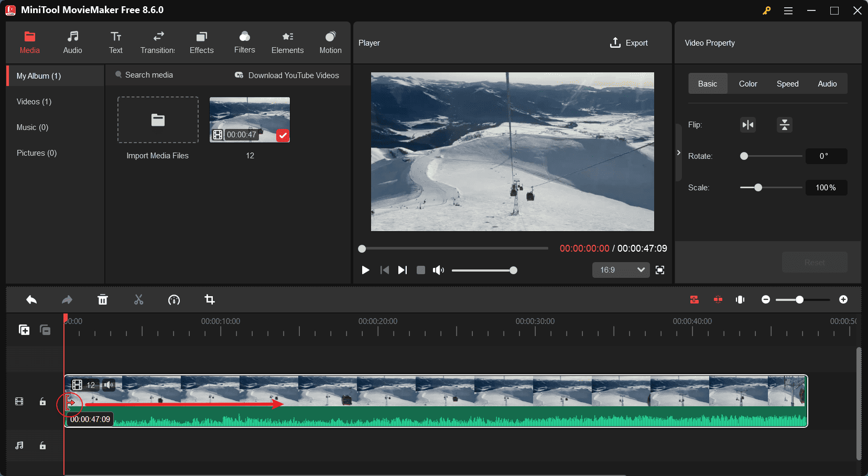Screen dimensions: 868x476
Task: Redo the last action
Action: (67, 300)
